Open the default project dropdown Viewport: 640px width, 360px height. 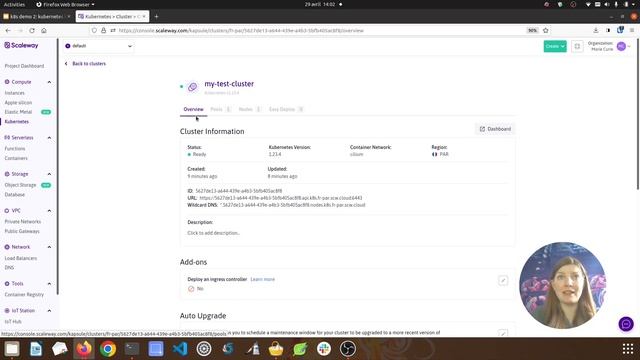98,46
